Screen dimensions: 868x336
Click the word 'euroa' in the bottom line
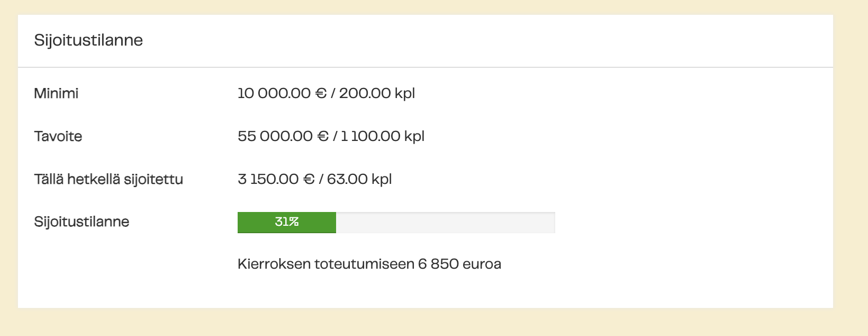point(482,264)
